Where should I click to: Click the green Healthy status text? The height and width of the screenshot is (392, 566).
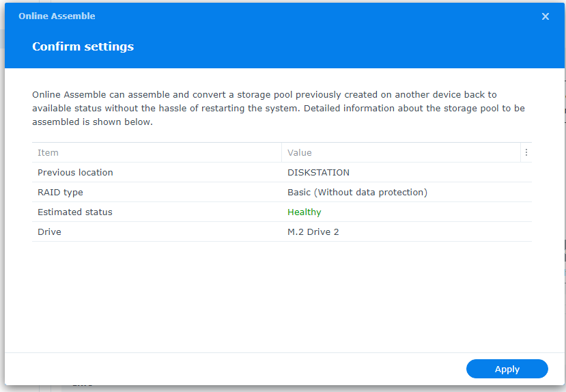click(304, 212)
